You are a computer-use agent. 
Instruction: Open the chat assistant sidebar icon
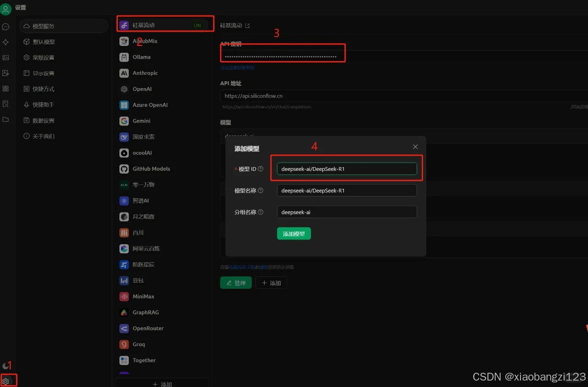coord(6,27)
